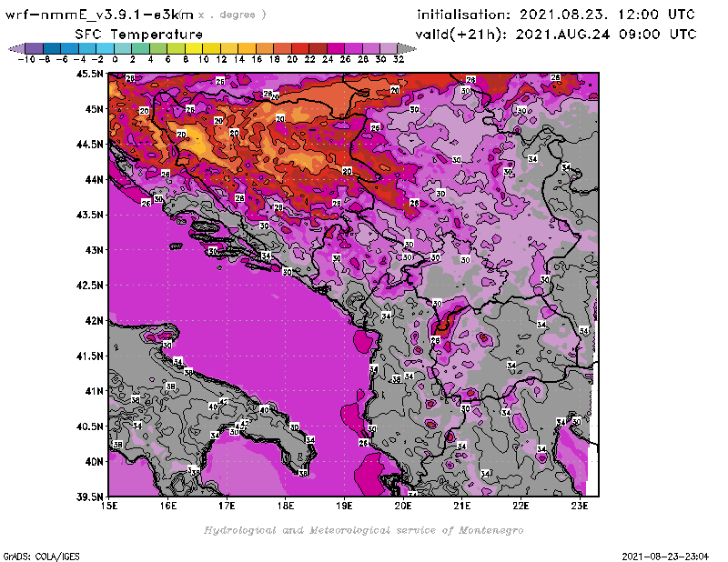Select the light blue swatch between -4 and -2
The width and height of the screenshot is (728, 562).
click(87, 48)
